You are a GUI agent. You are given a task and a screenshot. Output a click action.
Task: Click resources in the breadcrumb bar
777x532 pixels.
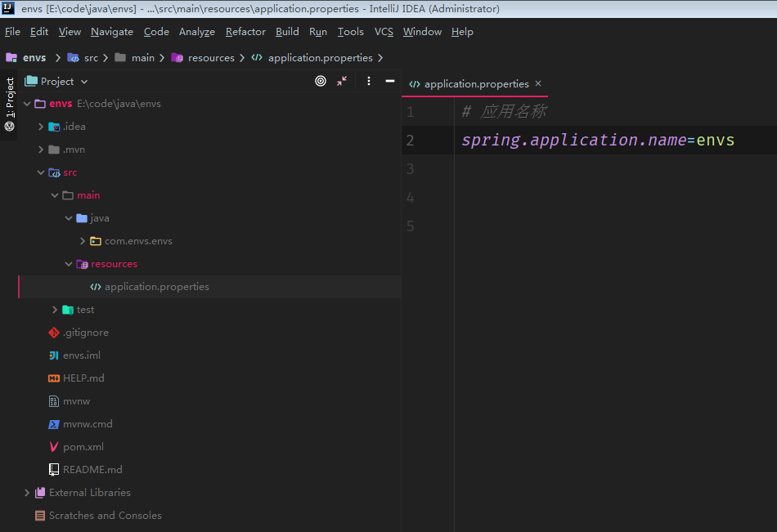click(211, 57)
